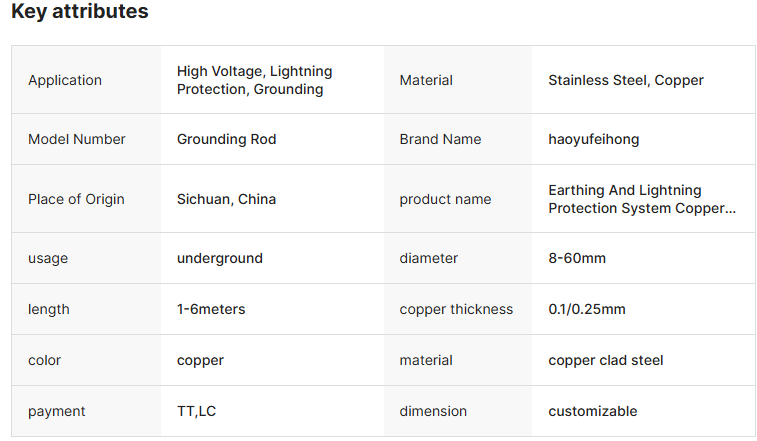This screenshot has height=441, width=757.
Task: Click the "Stainless Steel, Copper" value
Action: click(626, 80)
